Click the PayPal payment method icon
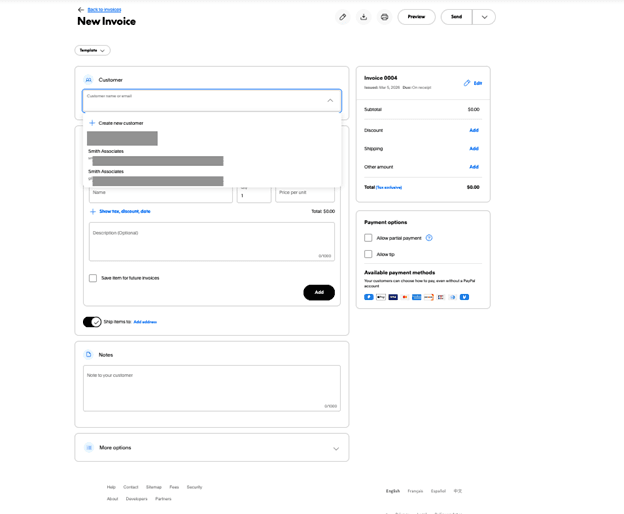Image resolution: width=624 pixels, height=514 pixels. 369,297
